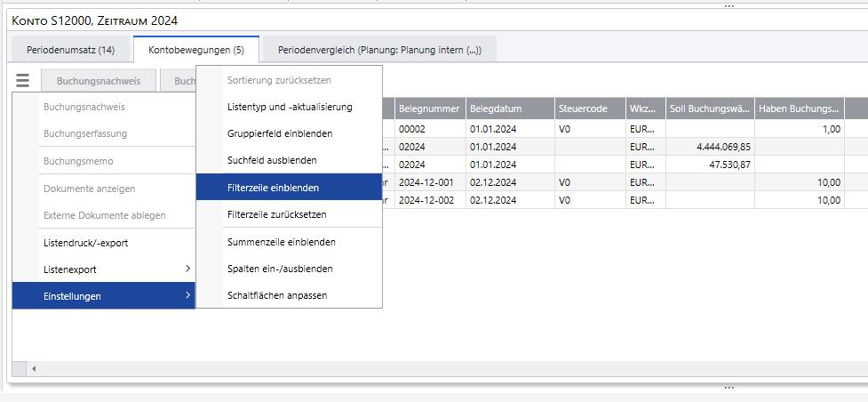Open the hamburger menu icon

pyautogui.click(x=23, y=80)
